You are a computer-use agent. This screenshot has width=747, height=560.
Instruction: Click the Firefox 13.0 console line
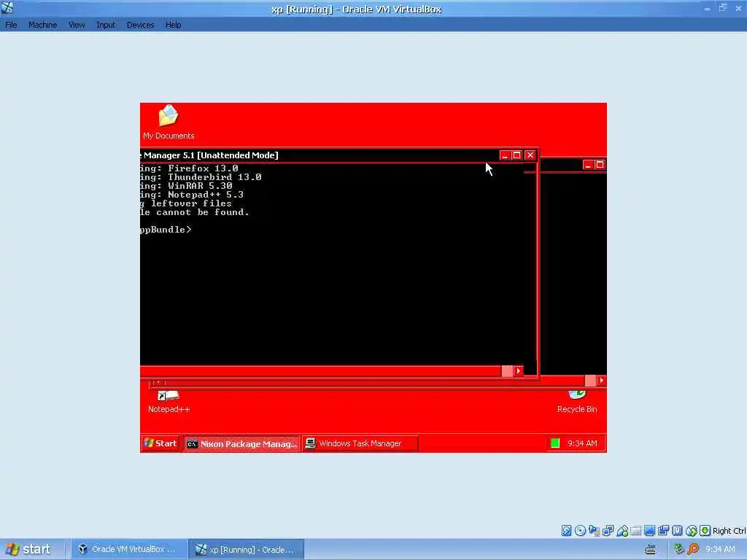click(189, 168)
